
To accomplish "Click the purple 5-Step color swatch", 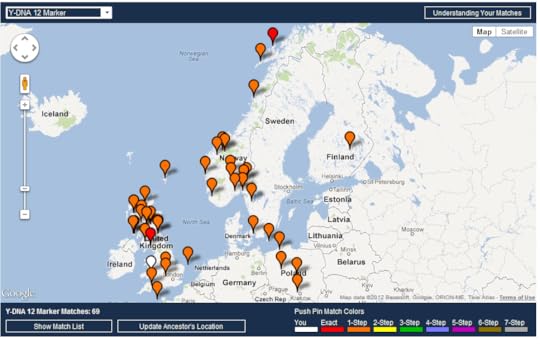I will [463, 330].
